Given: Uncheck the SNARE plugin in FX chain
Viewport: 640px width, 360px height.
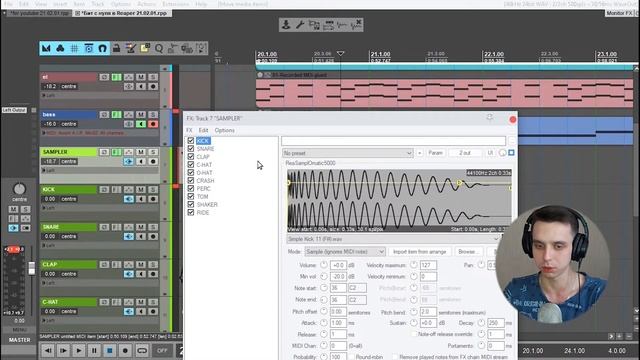Looking at the screenshot, I should (x=191, y=149).
